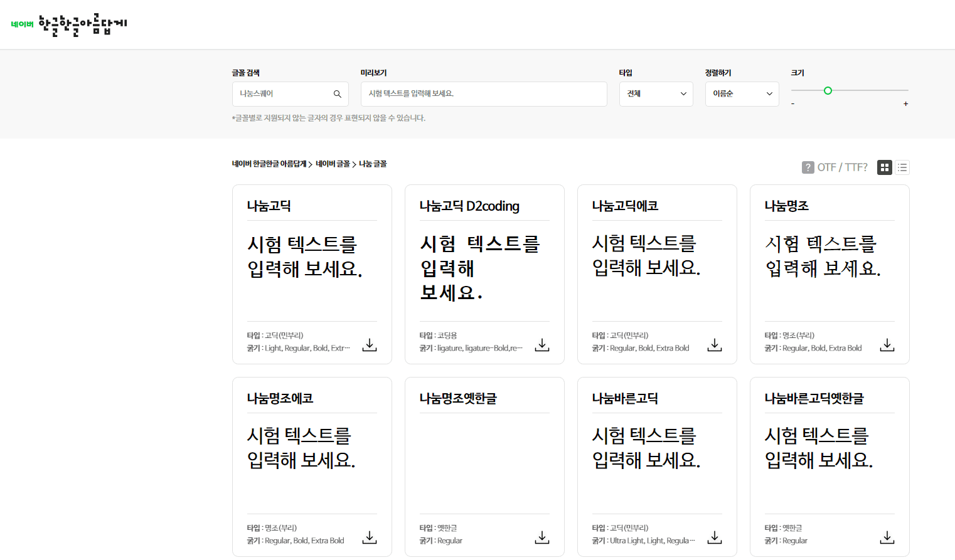Image resolution: width=955 pixels, height=560 pixels.
Task: Download the 나눔바른고딕옛한글 font
Action: point(887,537)
